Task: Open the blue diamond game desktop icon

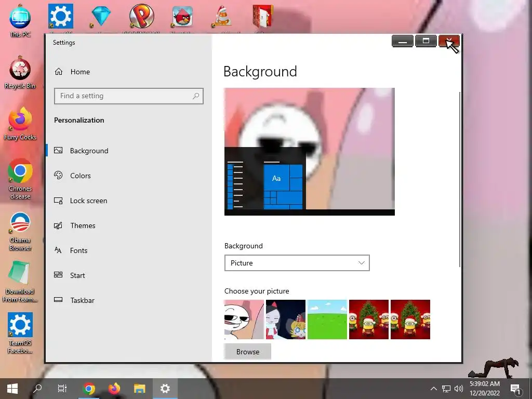Action: 101,16
